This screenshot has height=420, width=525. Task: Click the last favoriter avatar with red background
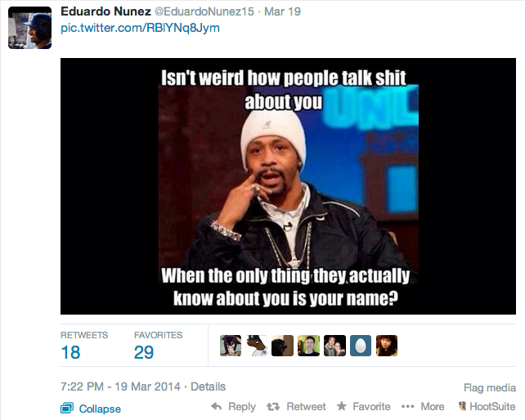pos(386,346)
